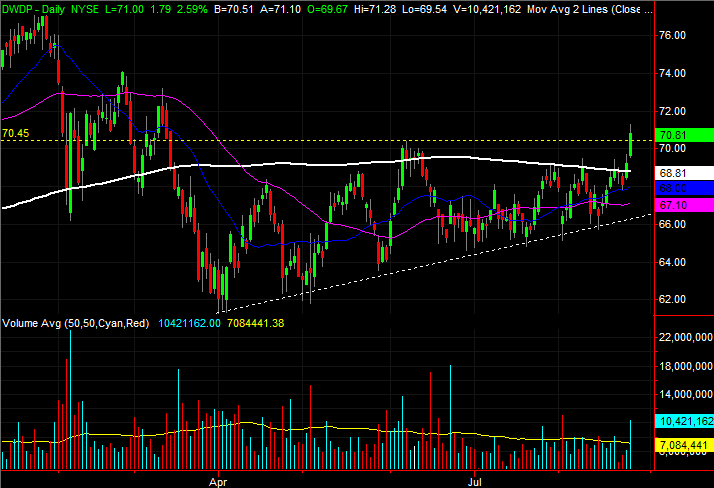The height and width of the screenshot is (488, 714).
Task: Click the 1.79 price change value
Action: click(161, 9)
